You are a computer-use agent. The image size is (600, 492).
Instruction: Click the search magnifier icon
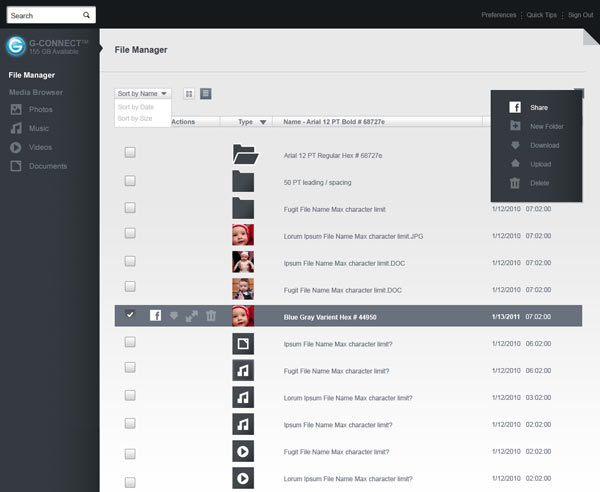tap(87, 16)
